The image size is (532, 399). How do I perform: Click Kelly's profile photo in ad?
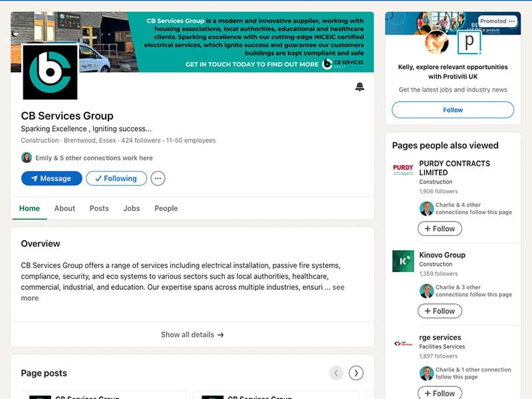[437, 42]
